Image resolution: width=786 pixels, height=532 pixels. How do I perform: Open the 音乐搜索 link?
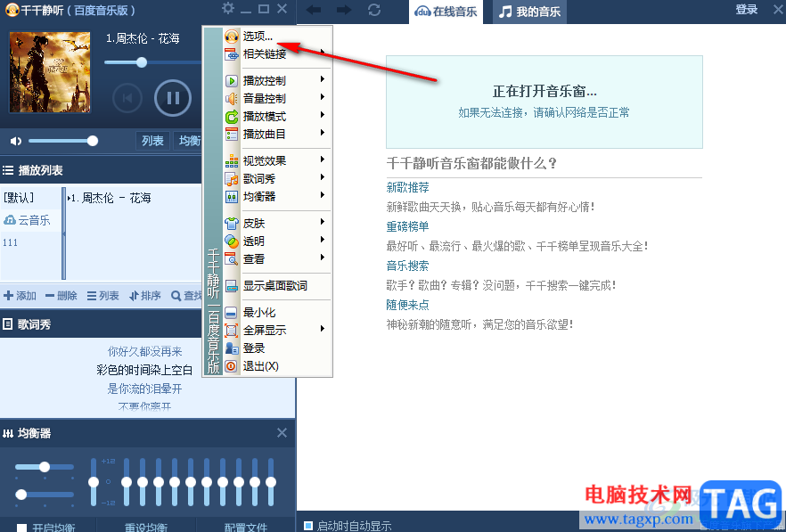pyautogui.click(x=407, y=266)
